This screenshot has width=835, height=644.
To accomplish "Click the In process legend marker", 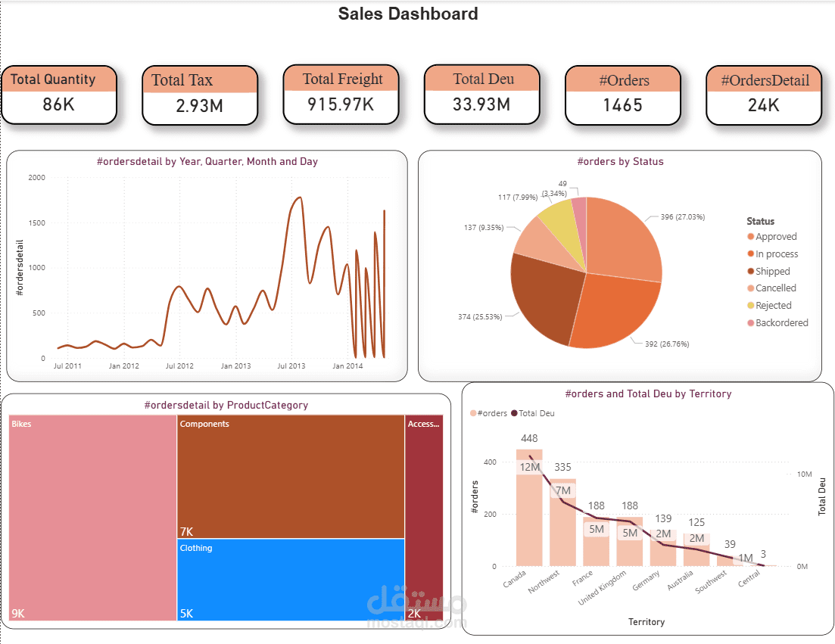I will [751, 254].
